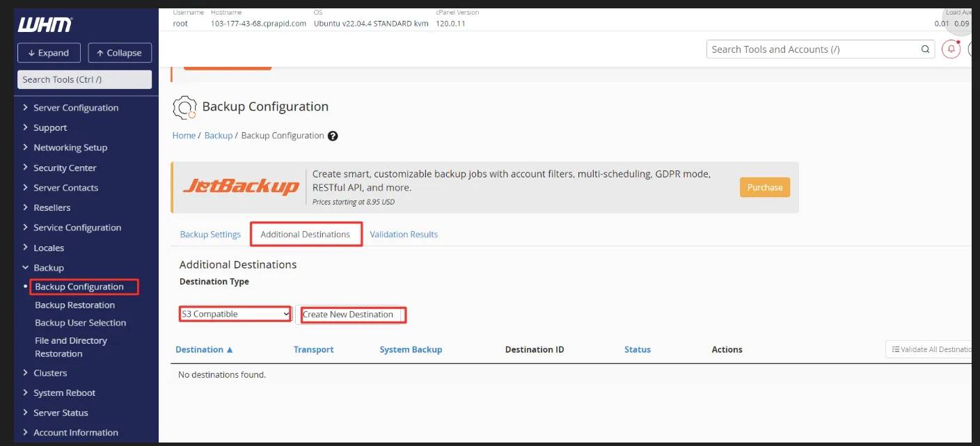
Task: Focus the Search Tools and Accounts field
Action: pyautogui.click(x=821, y=49)
